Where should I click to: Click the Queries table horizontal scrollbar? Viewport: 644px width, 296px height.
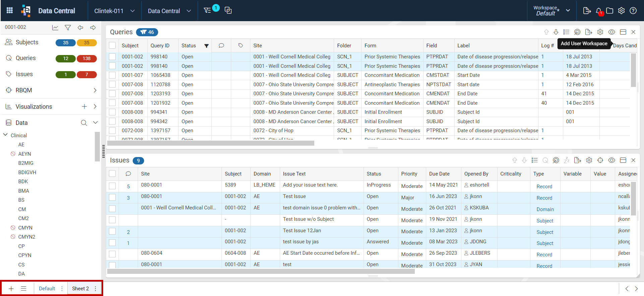pos(211,143)
